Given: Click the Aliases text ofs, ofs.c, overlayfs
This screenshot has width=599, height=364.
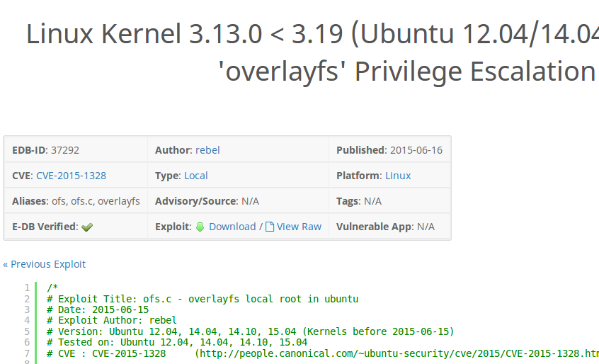Looking at the screenshot, I should point(96,201).
